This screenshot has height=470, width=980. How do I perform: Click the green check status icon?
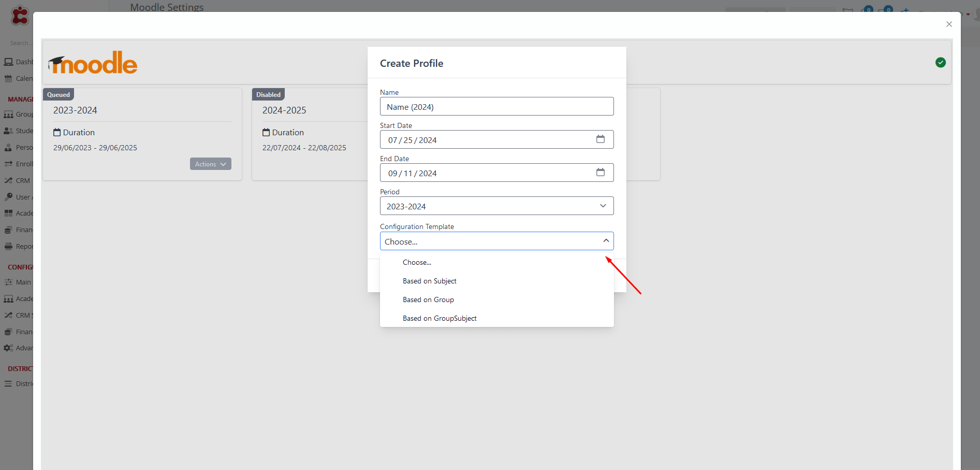pyautogui.click(x=941, y=63)
